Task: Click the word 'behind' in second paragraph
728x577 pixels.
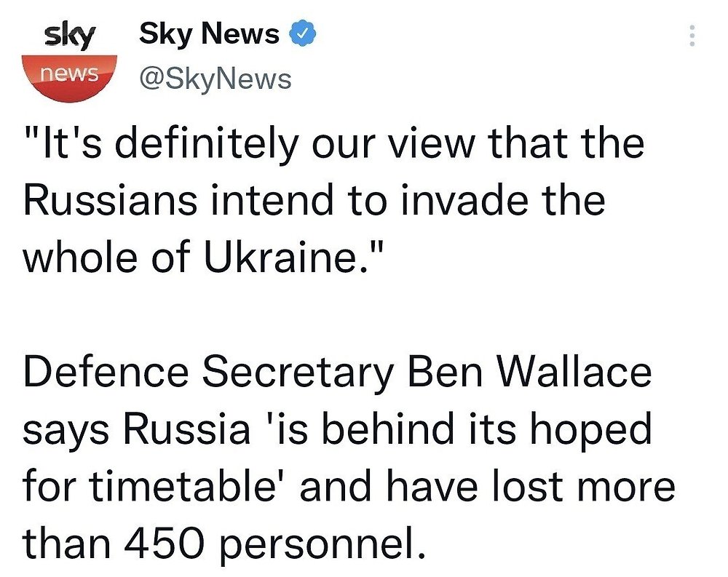Action: 387,429
